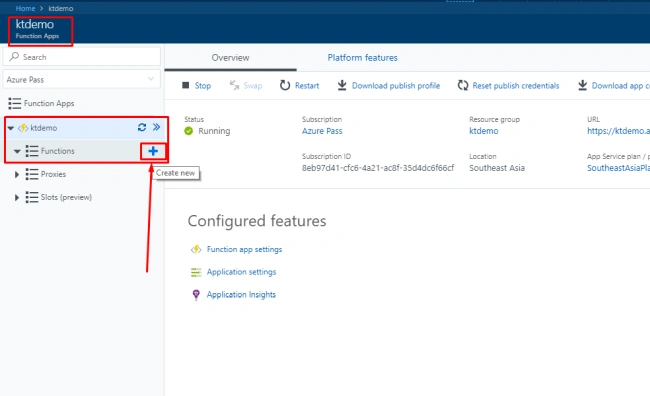Click the Proxies list icon

click(x=32, y=174)
